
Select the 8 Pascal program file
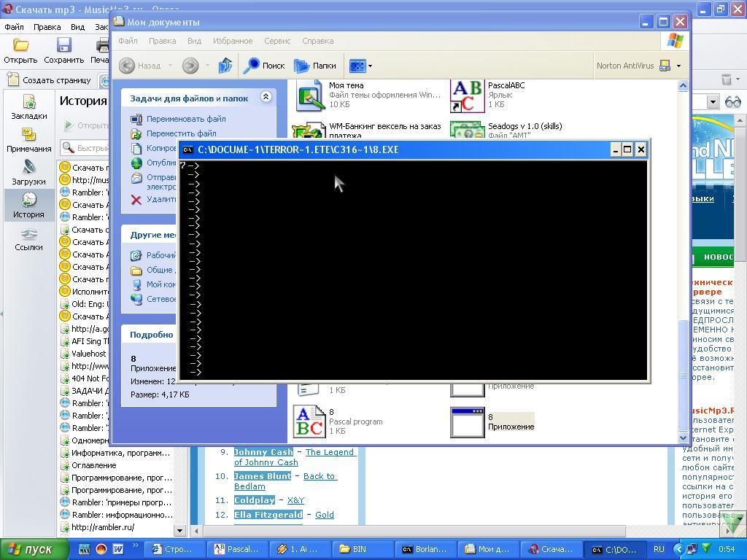pyautogui.click(x=309, y=421)
